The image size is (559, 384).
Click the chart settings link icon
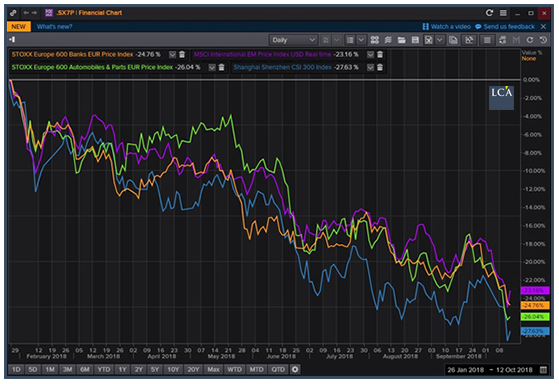coord(502,40)
